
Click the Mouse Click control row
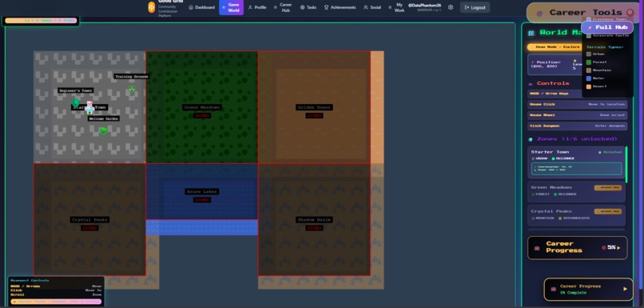pyautogui.click(x=578, y=105)
